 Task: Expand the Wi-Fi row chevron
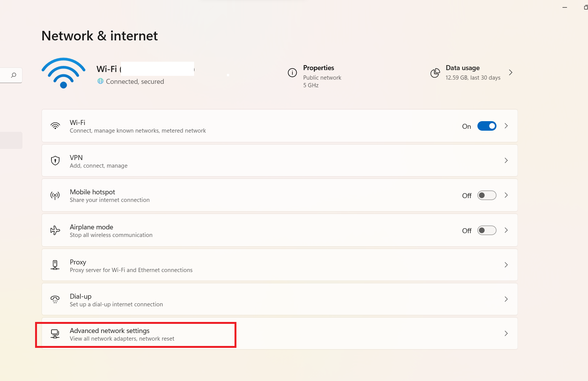point(506,126)
